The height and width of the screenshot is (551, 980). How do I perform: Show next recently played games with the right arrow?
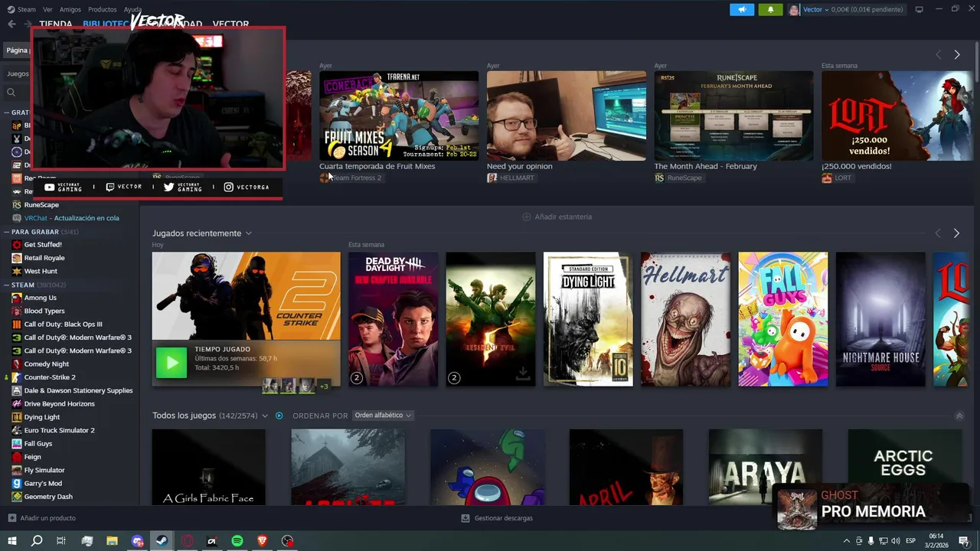click(x=956, y=233)
